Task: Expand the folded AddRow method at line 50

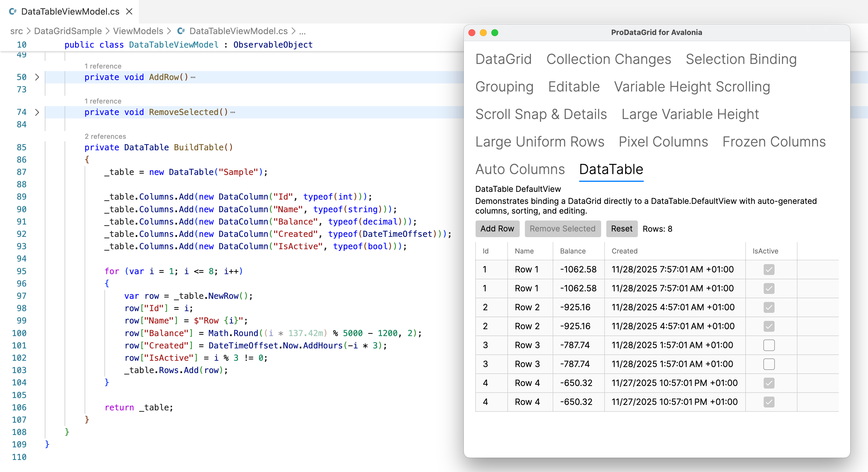Action: (x=37, y=77)
